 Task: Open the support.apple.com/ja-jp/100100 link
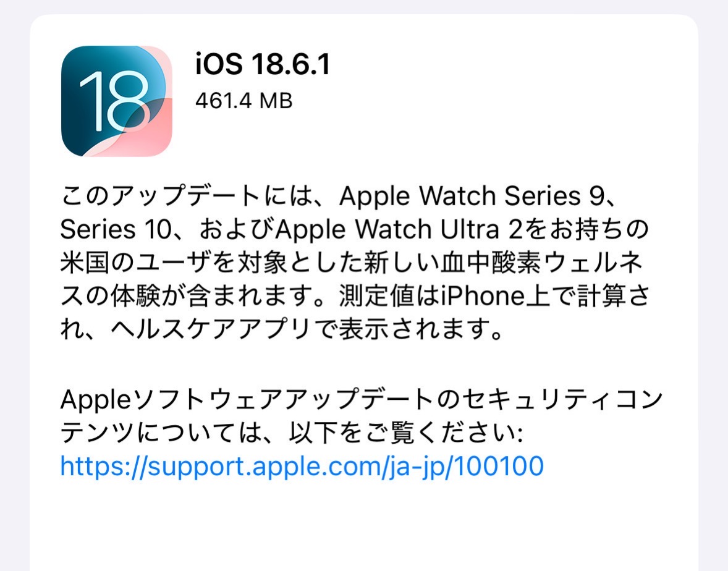(x=302, y=465)
